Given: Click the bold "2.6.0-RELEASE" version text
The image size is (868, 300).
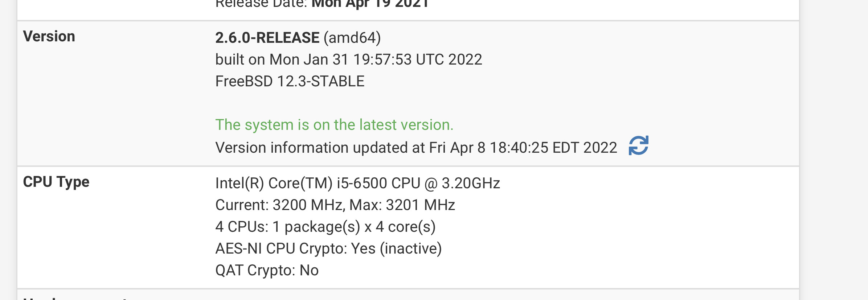Looking at the screenshot, I should [267, 38].
